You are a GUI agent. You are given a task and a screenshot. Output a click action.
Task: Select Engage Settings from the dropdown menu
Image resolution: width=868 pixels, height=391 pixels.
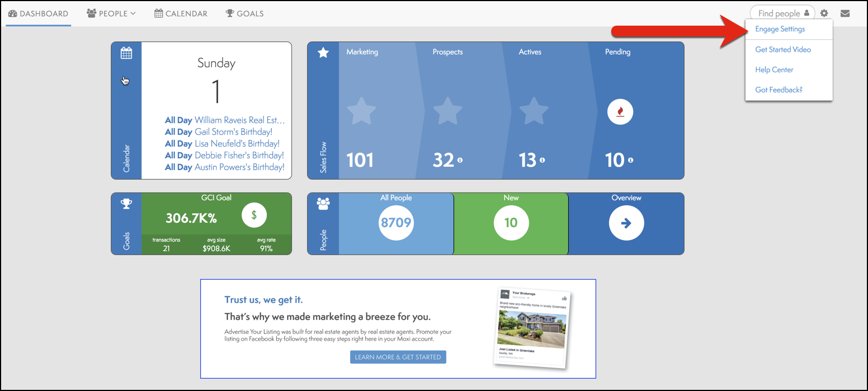point(780,29)
